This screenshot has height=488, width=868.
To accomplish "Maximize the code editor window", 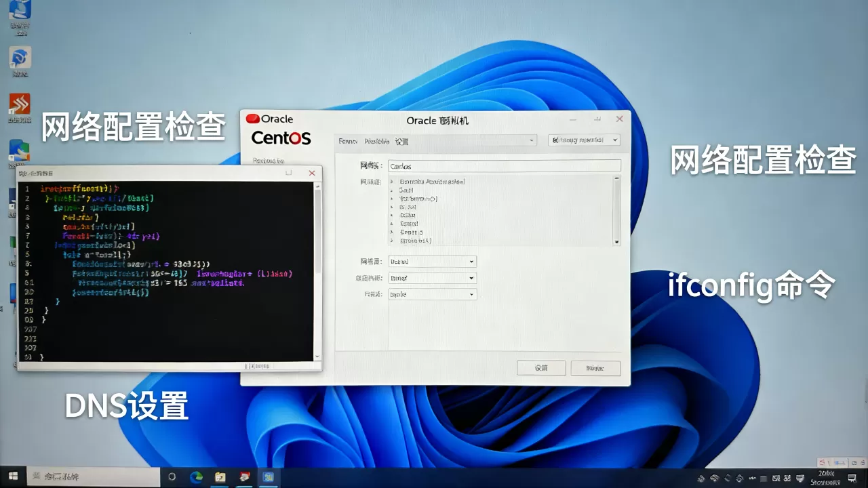I will click(x=289, y=173).
